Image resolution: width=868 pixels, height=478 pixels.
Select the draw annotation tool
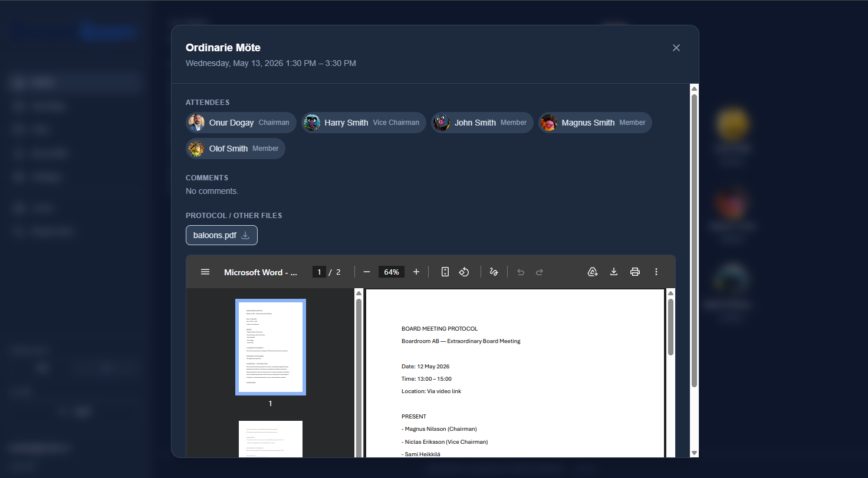tap(494, 272)
